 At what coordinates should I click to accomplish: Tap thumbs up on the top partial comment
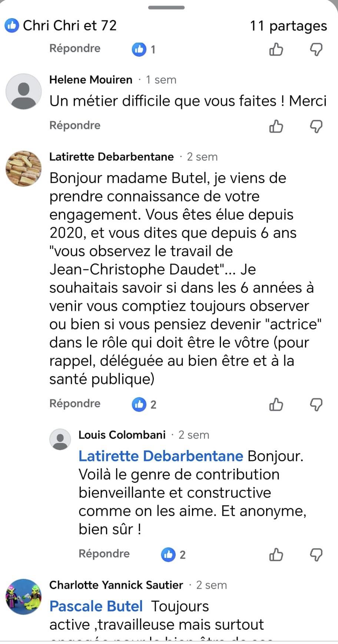(276, 49)
